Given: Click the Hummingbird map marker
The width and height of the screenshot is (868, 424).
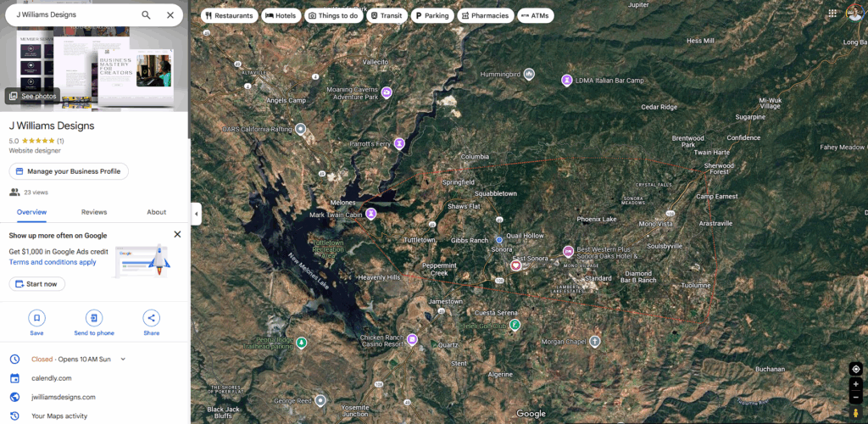Looking at the screenshot, I should pos(529,74).
